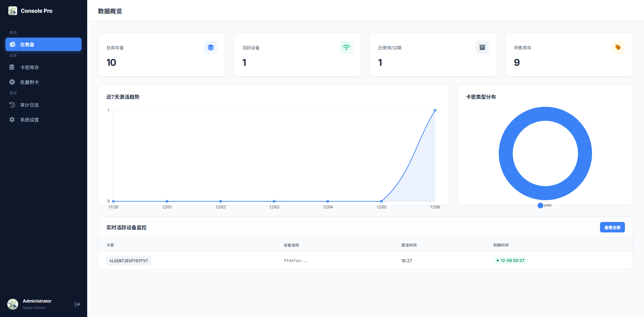This screenshot has height=317, width=644.
Task: Click the device fingerprint 9fdafaa...
Action: click(295, 261)
